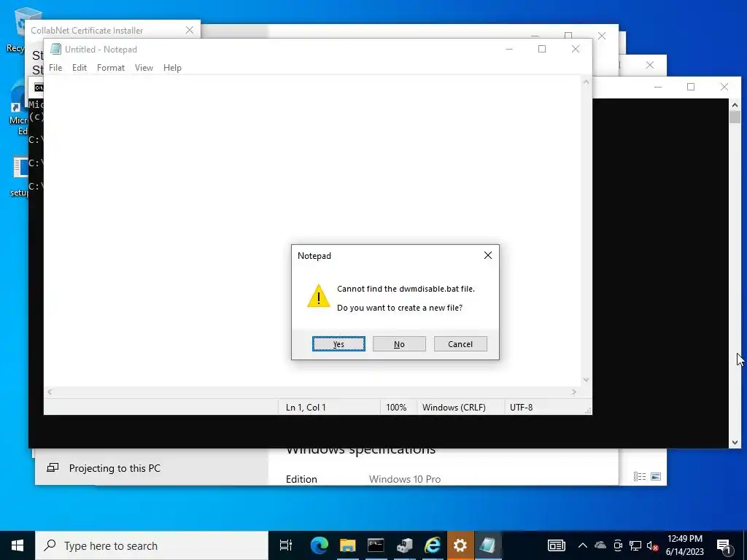Open the File menu in Notepad
This screenshot has height=560, width=747.
pos(55,68)
